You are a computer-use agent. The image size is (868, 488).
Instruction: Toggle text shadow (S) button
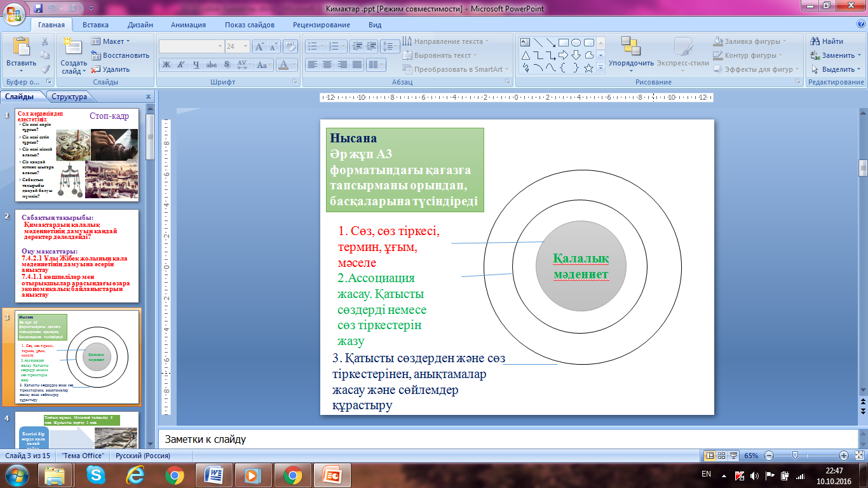click(226, 65)
